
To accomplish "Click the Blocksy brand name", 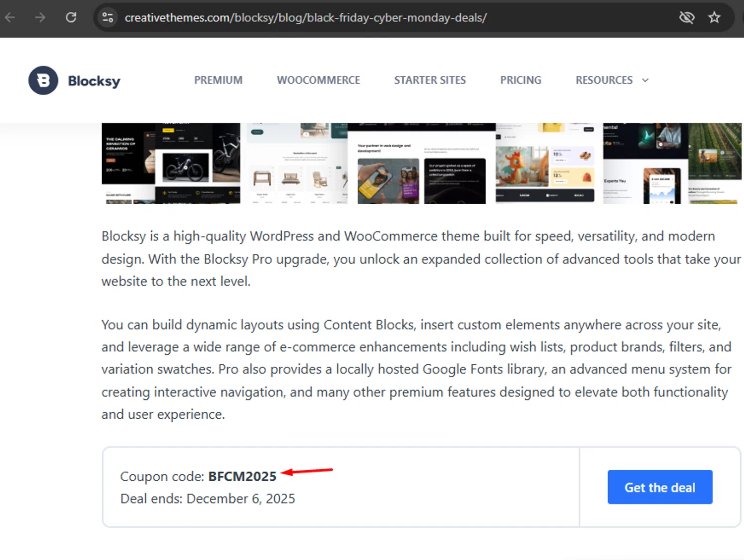I will pyautogui.click(x=94, y=81).
